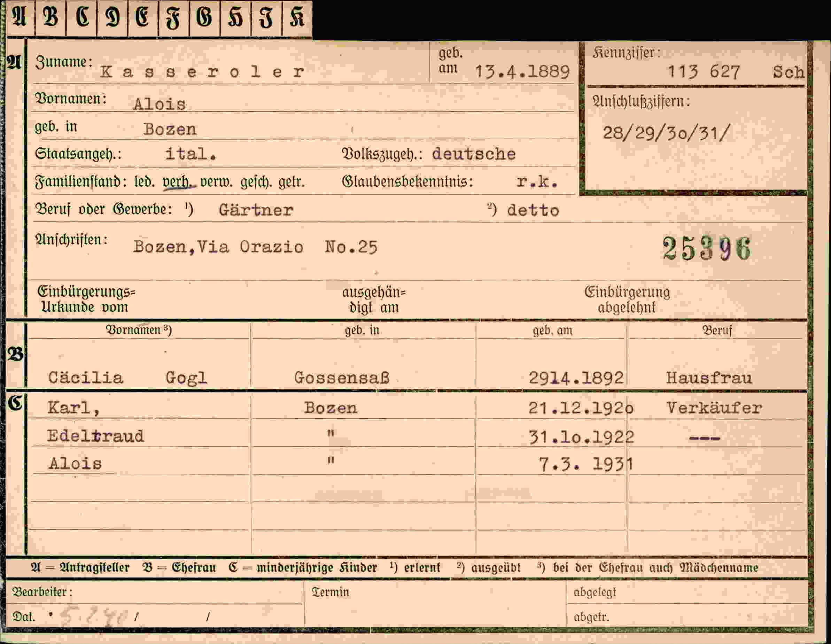Click the birthplace Bozen after geb. in
Image resolution: width=831 pixels, height=644 pixels.
click(170, 130)
